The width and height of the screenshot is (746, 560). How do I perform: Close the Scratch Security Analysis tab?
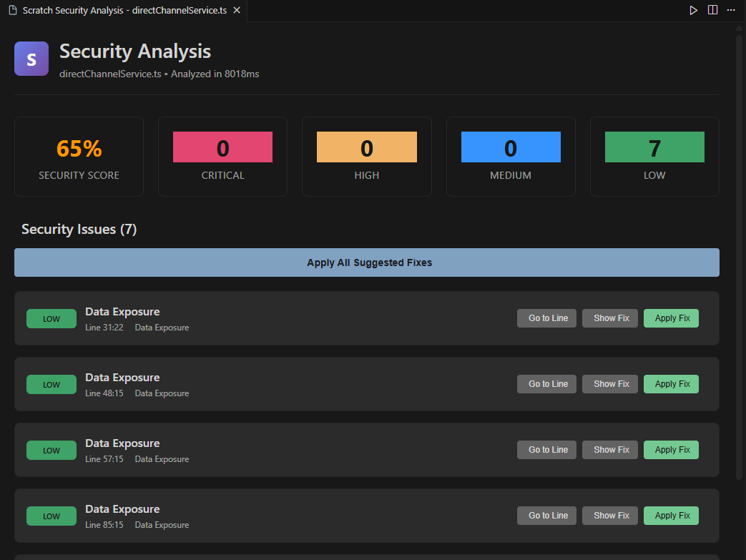[236, 10]
